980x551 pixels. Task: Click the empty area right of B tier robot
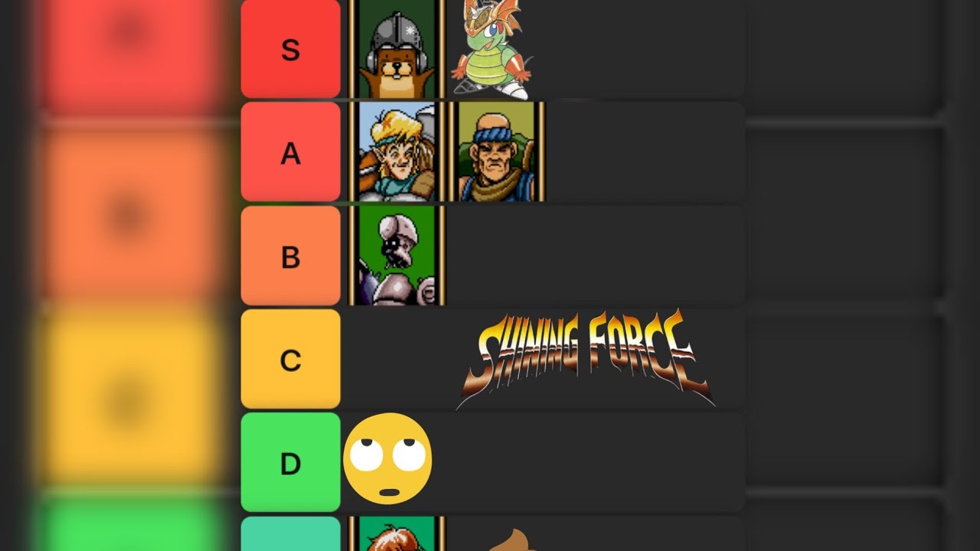[x=595, y=256]
